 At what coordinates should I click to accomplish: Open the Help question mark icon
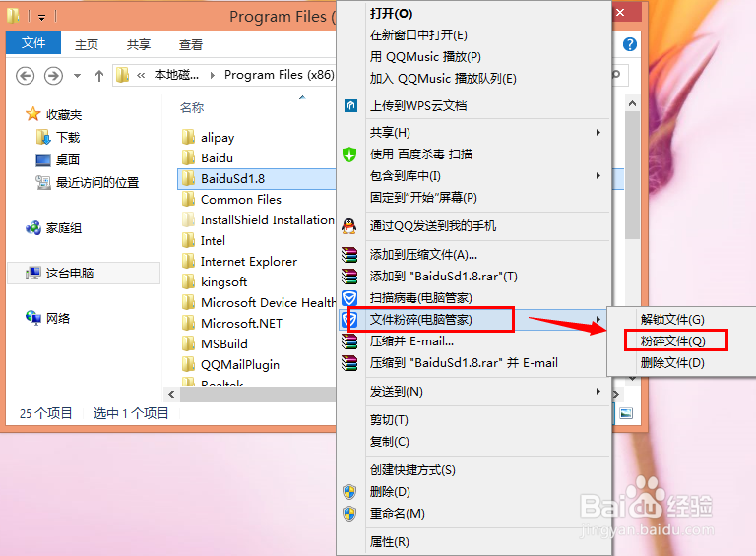(x=630, y=44)
